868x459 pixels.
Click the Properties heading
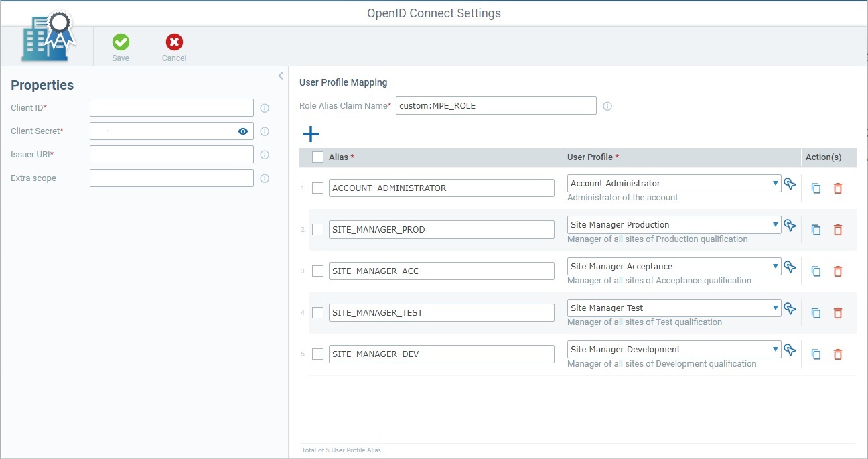[x=42, y=86]
